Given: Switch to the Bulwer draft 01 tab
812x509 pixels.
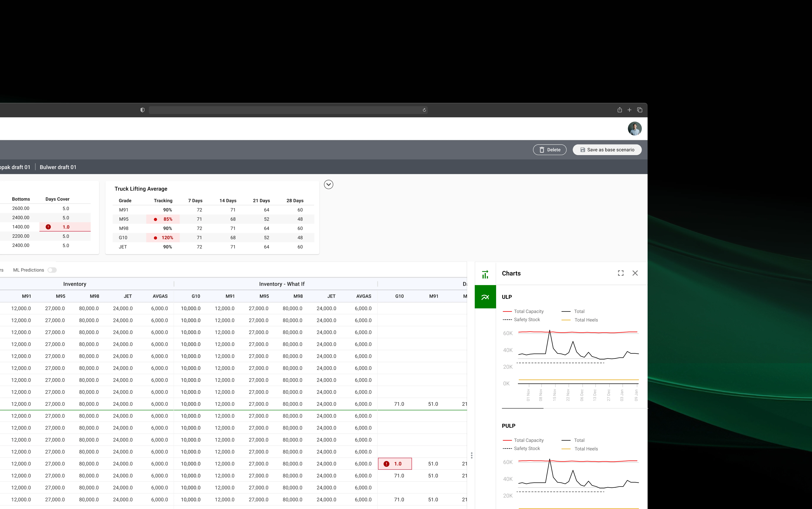Looking at the screenshot, I should [58, 167].
